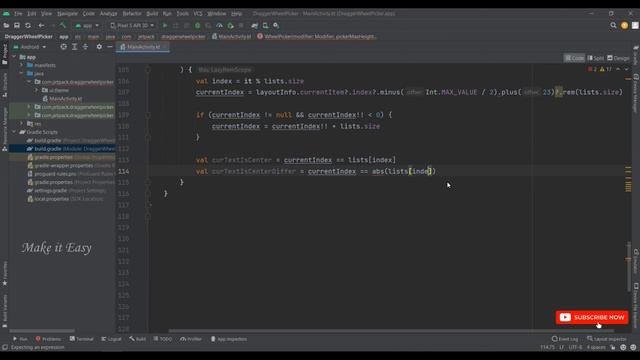The width and height of the screenshot is (640, 360).
Task: Open the Code menu
Action: (89, 13)
